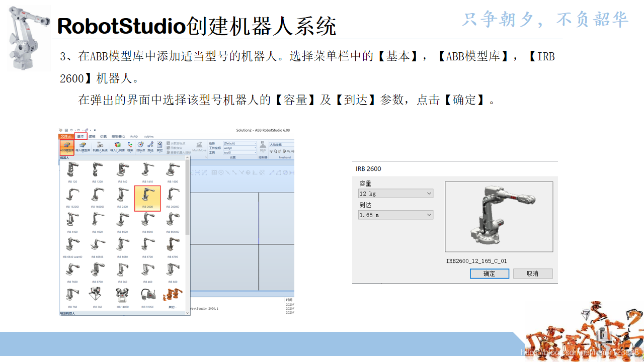Expand the 任务 (Default) dropdown
Image resolution: width=644 pixels, height=362 pixels.
(240, 143)
